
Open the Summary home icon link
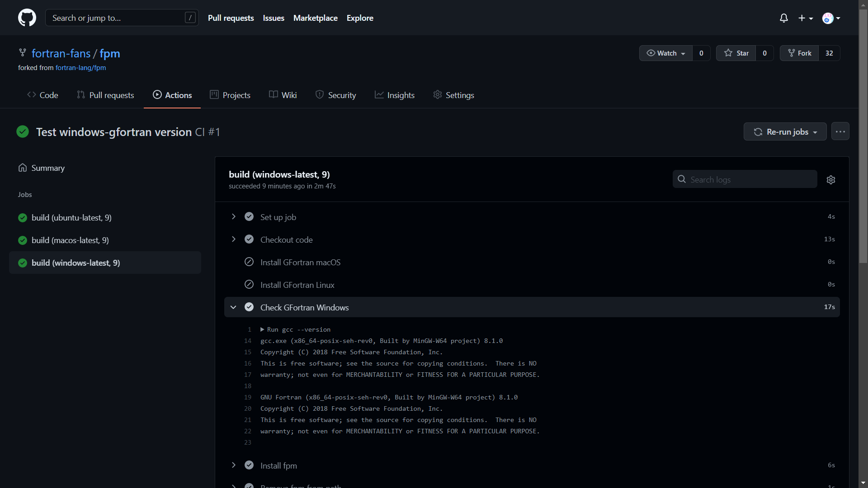pos(23,168)
